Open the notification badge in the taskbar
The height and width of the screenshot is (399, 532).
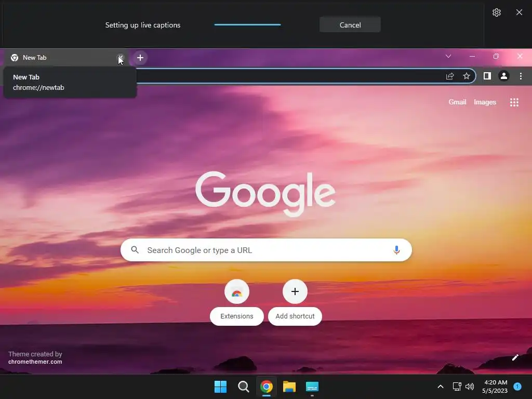click(x=517, y=387)
